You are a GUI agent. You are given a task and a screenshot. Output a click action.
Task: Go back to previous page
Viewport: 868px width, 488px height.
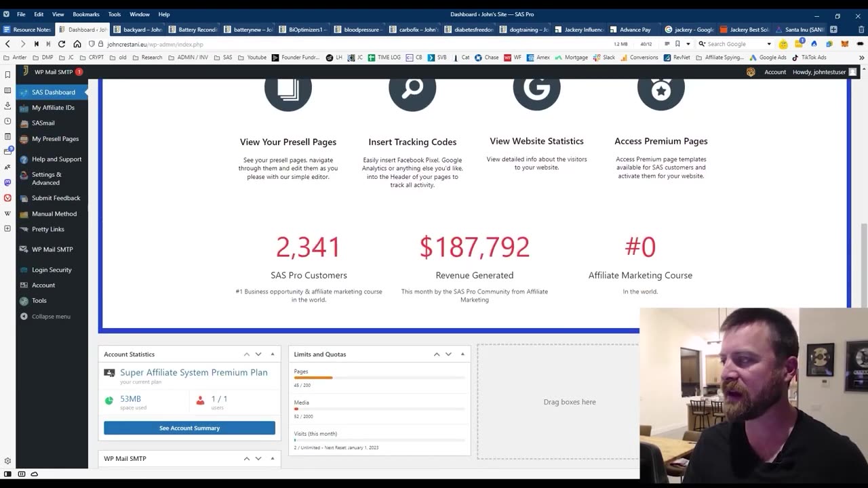point(7,44)
